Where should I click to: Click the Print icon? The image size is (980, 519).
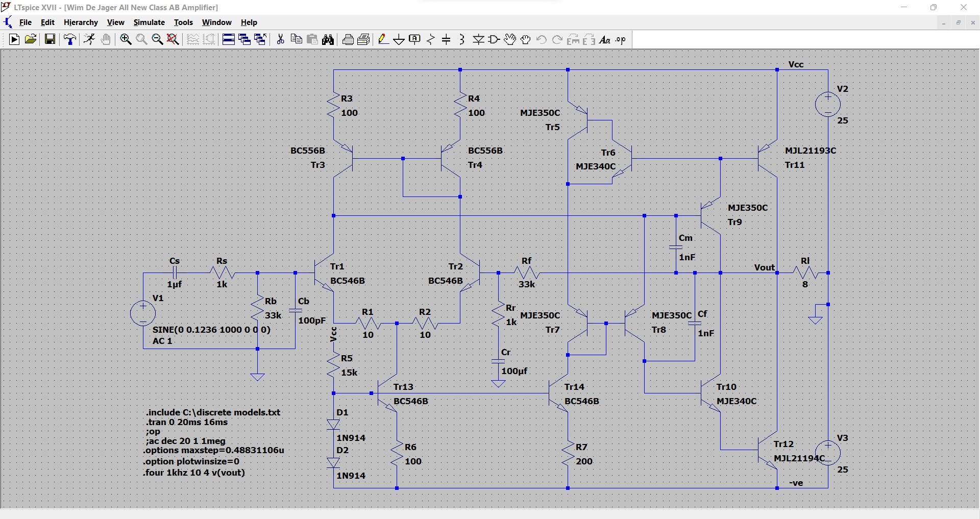(364, 40)
